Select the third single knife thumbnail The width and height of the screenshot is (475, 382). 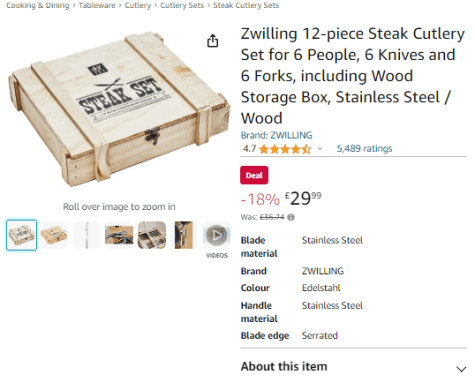[87, 235]
